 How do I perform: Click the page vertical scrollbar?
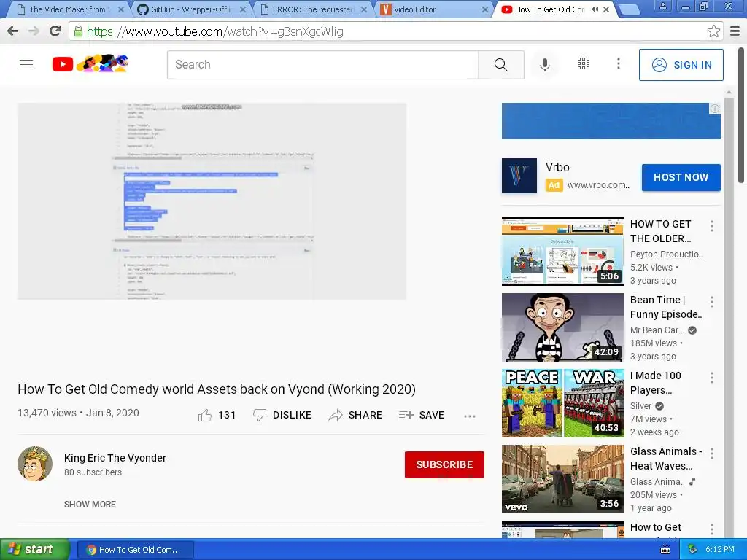point(741,114)
